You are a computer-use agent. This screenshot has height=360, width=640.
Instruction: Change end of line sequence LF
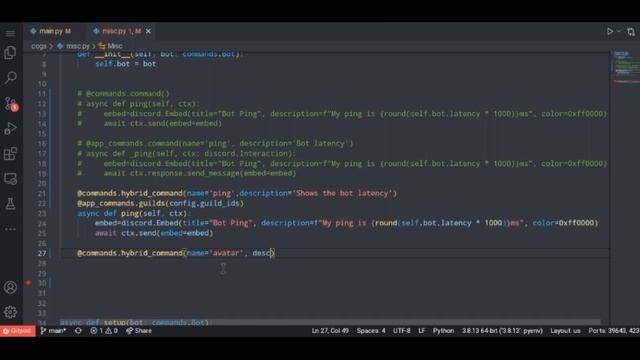(422, 331)
